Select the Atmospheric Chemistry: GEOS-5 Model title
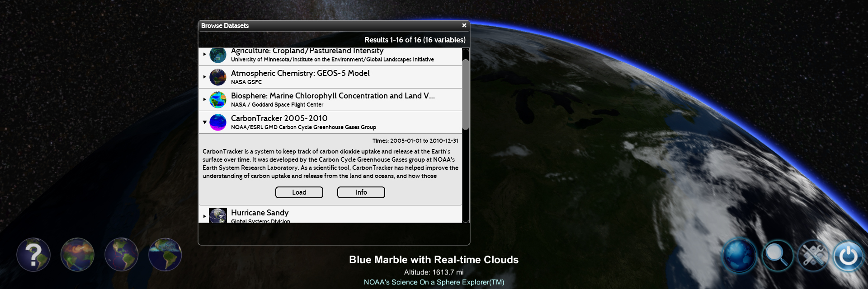The width and height of the screenshot is (868, 289). (300, 73)
